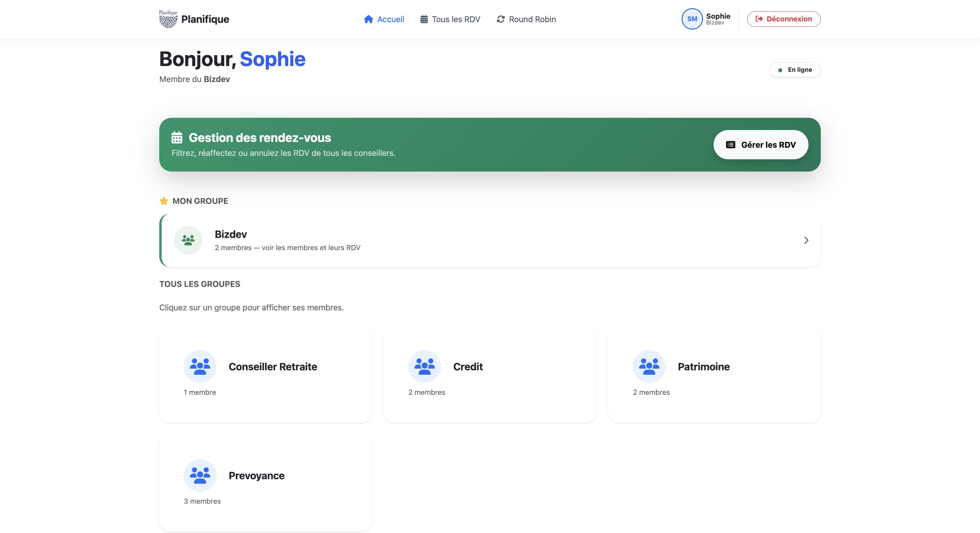Image resolution: width=980 pixels, height=533 pixels.
Task: Click the 2 membres count under Credit
Action: 426,392
